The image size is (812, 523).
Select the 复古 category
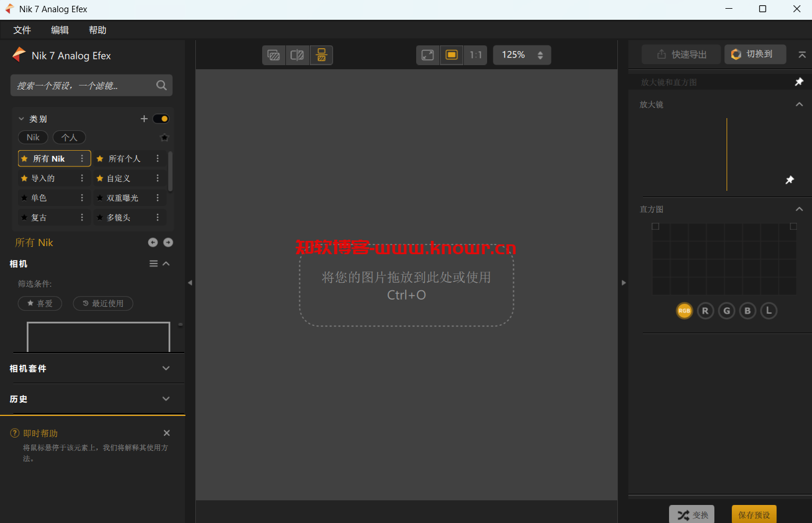point(55,218)
